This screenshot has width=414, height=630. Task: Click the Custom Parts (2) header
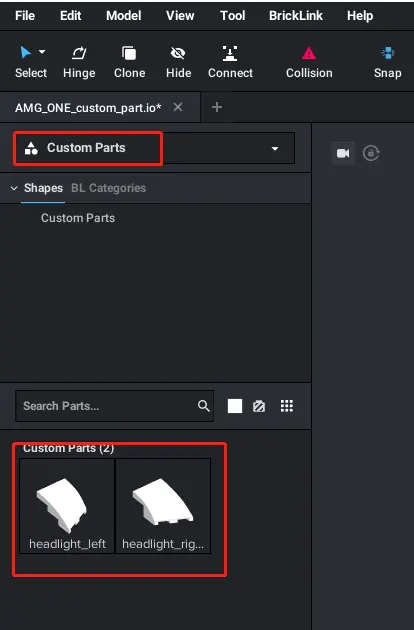68,448
